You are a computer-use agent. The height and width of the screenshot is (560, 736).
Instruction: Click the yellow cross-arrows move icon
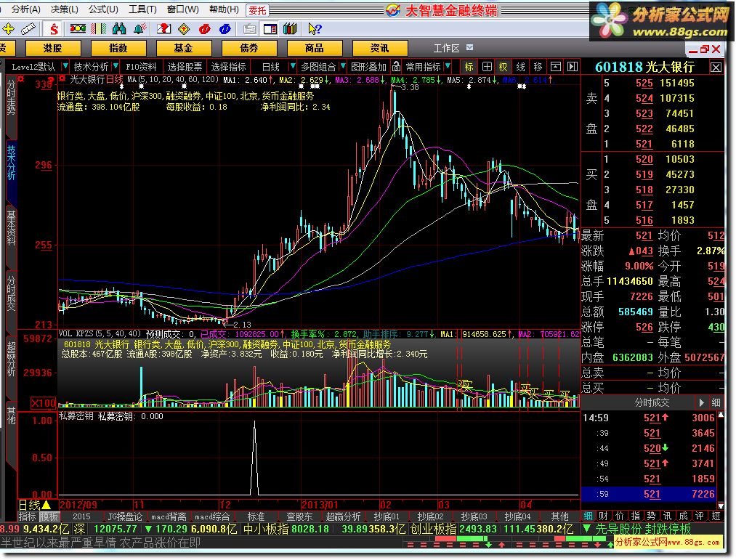pyautogui.click(x=8, y=29)
